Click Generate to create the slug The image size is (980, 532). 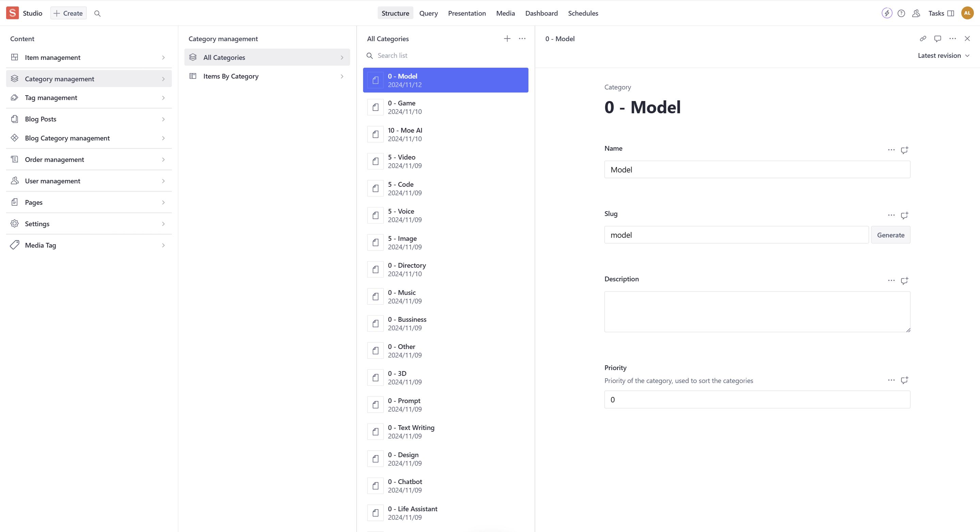tap(891, 235)
